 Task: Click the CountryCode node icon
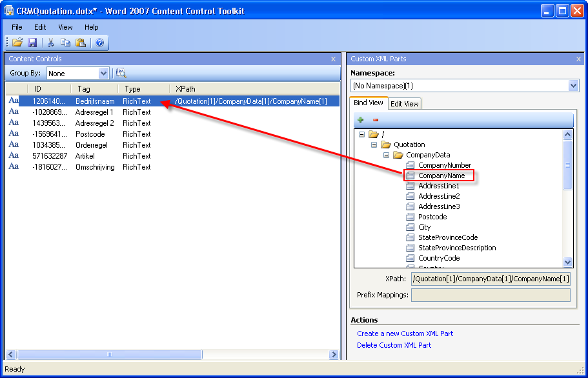pyautogui.click(x=411, y=258)
